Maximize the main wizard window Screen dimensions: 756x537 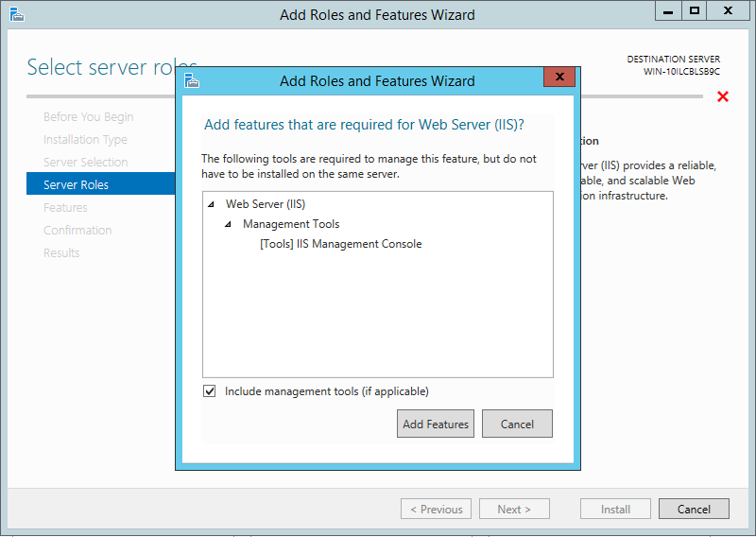click(x=695, y=10)
